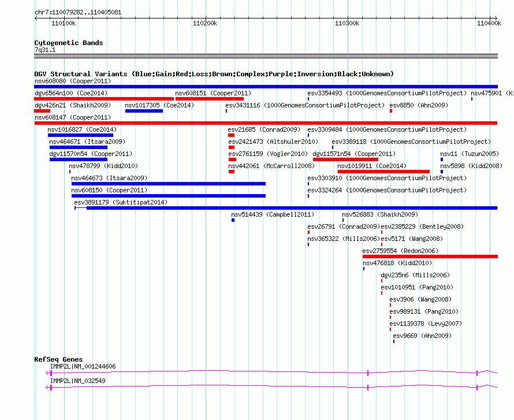
Task: Click the blue nsv464673 gain bar
Action: 169,184
